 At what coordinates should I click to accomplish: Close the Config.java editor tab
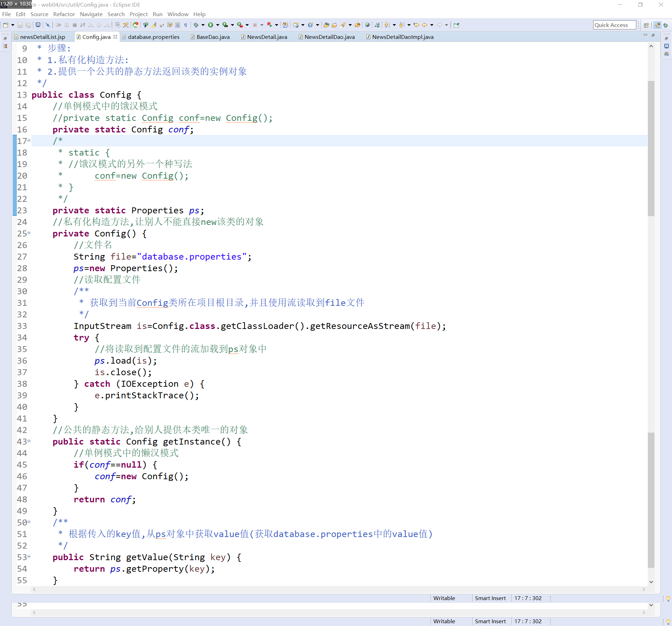tap(115, 37)
